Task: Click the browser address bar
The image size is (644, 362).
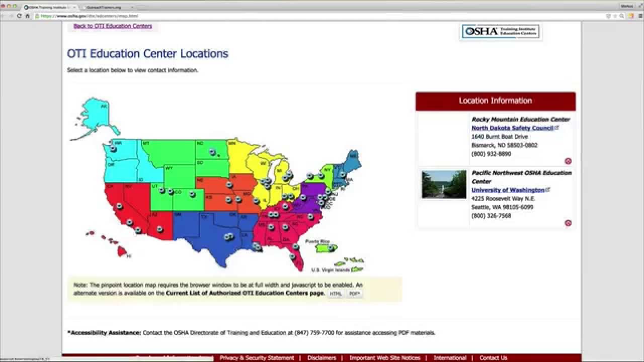Action: [x=322, y=16]
